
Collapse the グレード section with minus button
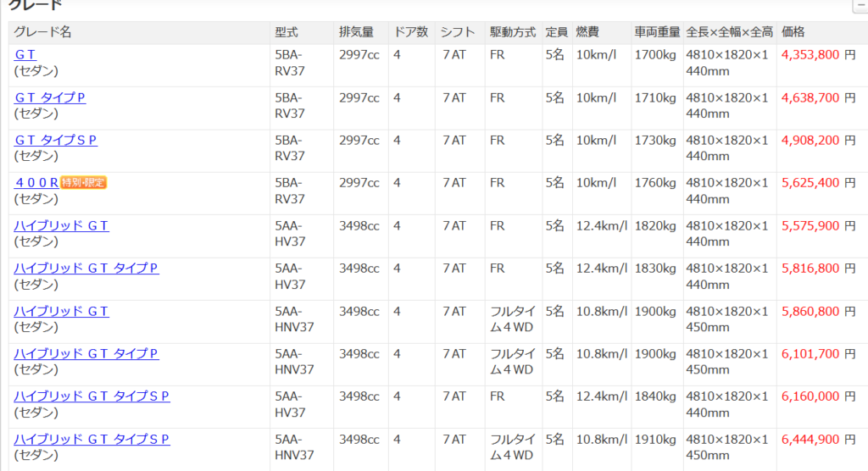(859, 6)
